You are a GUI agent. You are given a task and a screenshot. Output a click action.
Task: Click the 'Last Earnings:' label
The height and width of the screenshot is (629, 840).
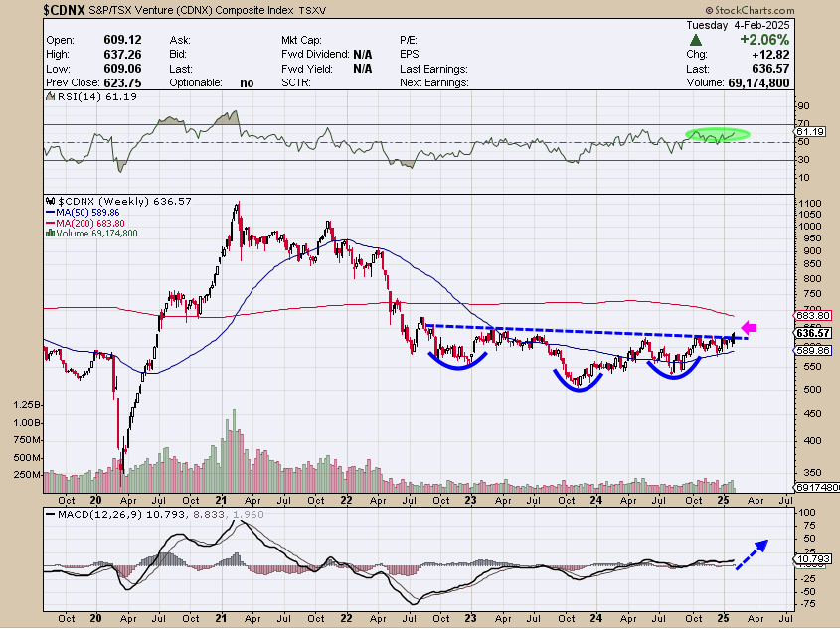click(x=433, y=69)
